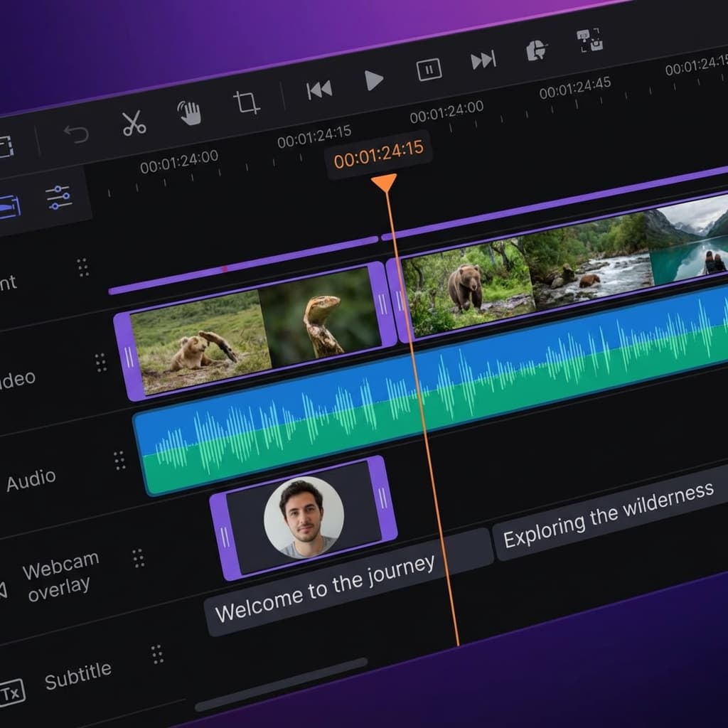Click the undo arrow icon
Image resolution: width=728 pixels, height=728 pixels.
click(x=76, y=134)
